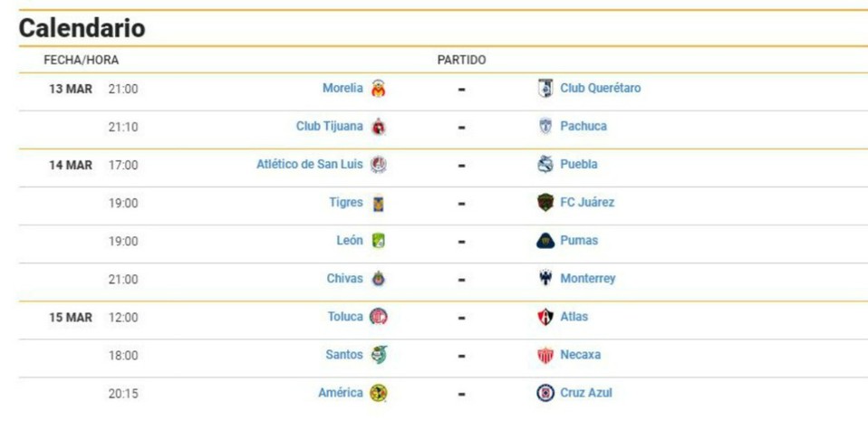Viewport: 868px width, 430px height.
Task: Click the Club Querétaro crest icon
Action: point(545,89)
